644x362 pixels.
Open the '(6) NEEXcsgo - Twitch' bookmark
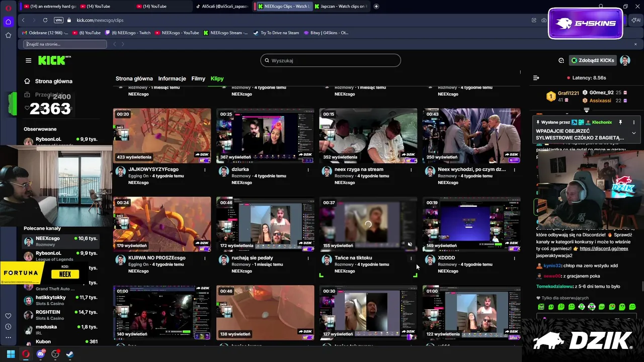tap(128, 33)
